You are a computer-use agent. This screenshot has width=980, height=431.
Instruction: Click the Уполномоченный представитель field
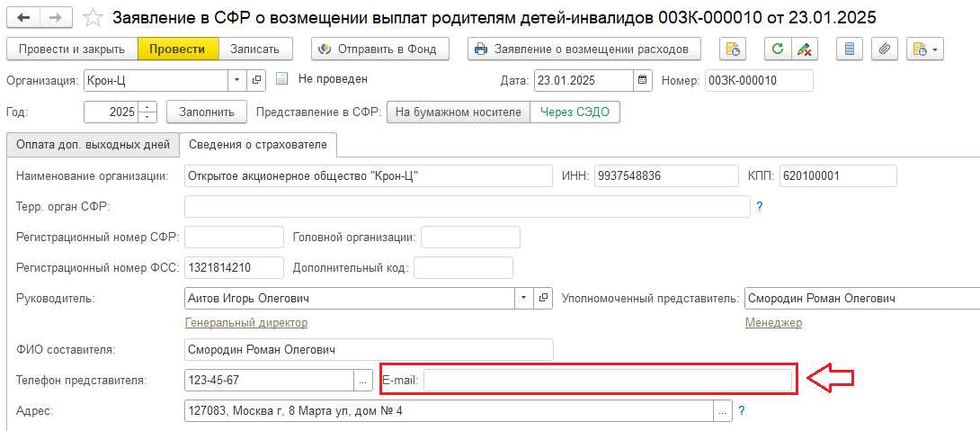(x=862, y=299)
